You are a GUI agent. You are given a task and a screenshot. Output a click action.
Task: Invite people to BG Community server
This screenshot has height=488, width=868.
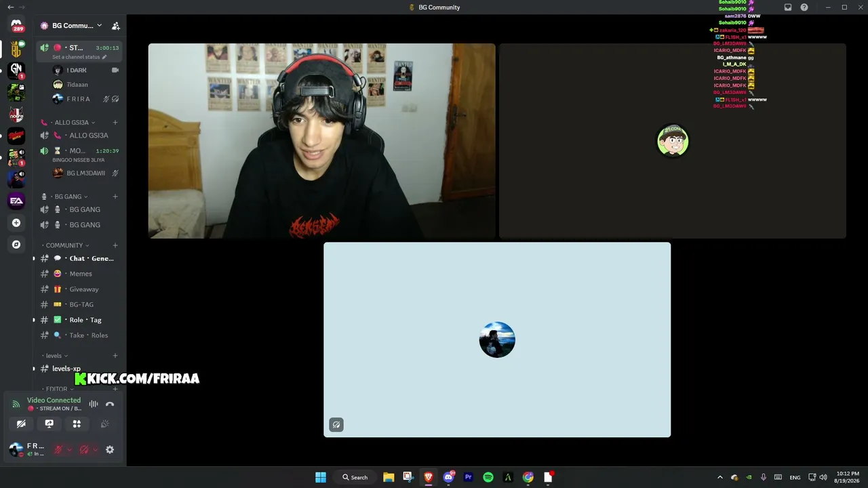pyautogui.click(x=116, y=26)
